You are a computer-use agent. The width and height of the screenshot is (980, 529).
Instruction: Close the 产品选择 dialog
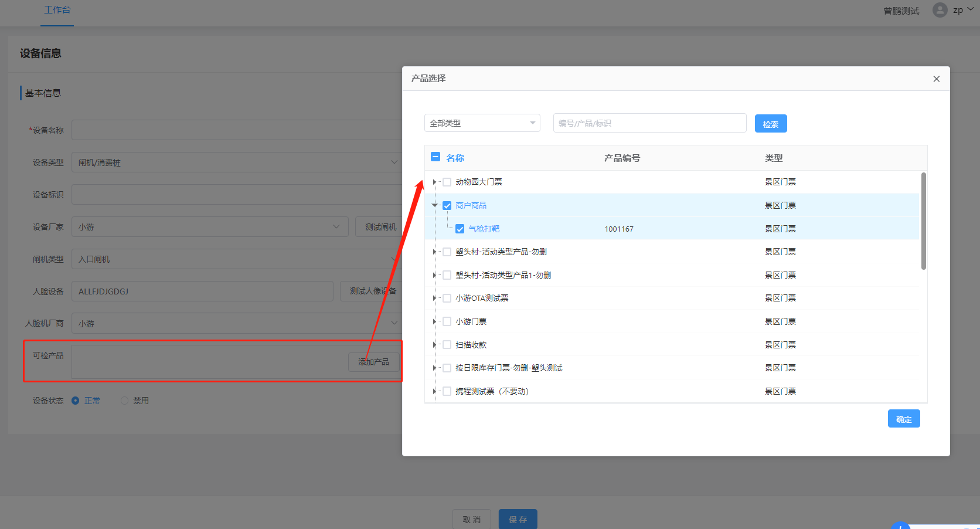click(x=936, y=79)
